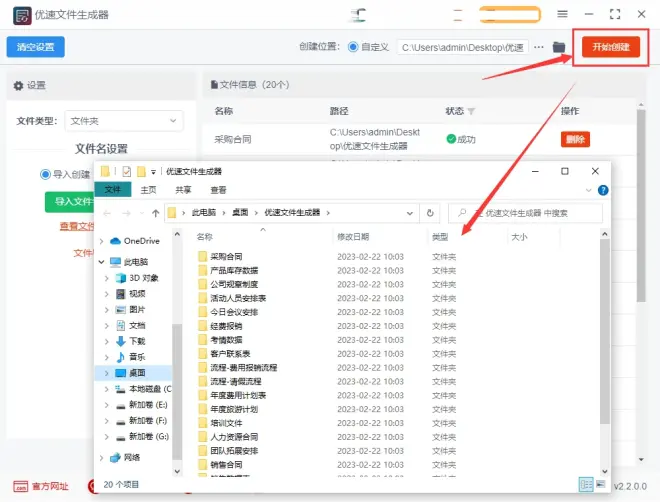Open the hamburger menu in title bar

[562, 14]
